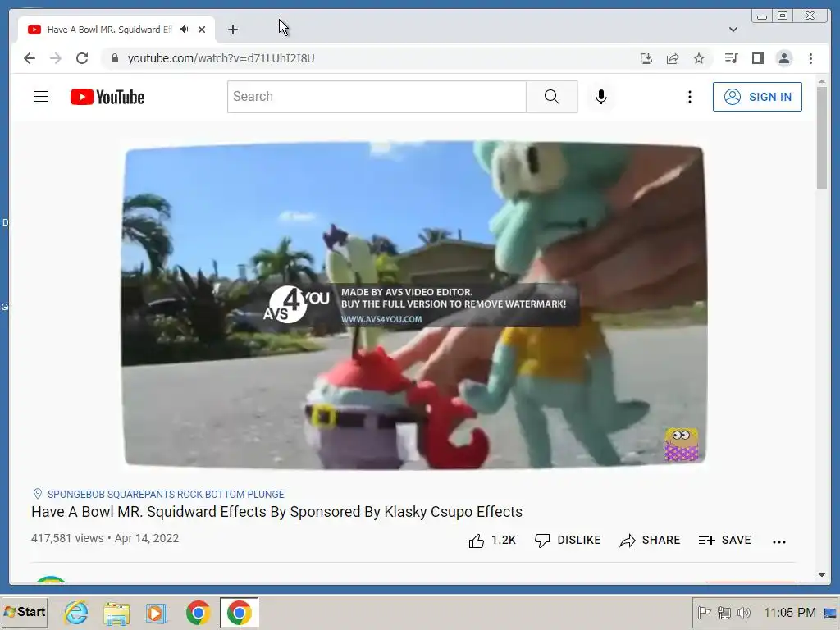Expand the tab search dropdown arrow
Screen dimensions: 840x630
(x=733, y=30)
